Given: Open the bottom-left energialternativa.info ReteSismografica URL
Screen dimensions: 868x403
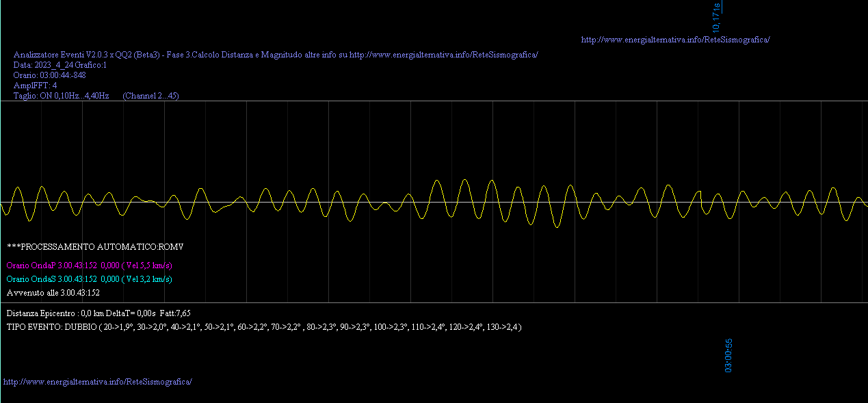Looking at the screenshot, I should click(x=98, y=381).
